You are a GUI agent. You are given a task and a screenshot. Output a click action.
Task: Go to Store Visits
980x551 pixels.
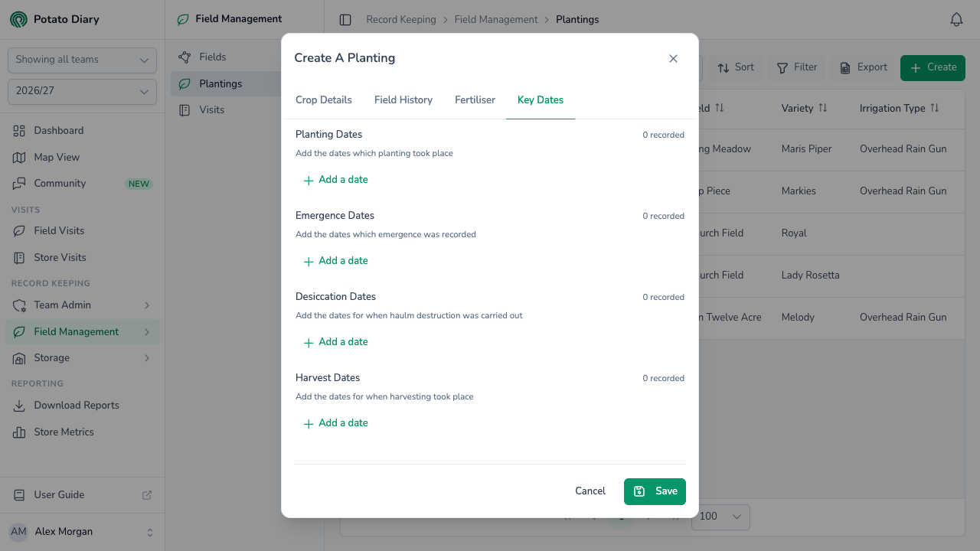point(82,258)
